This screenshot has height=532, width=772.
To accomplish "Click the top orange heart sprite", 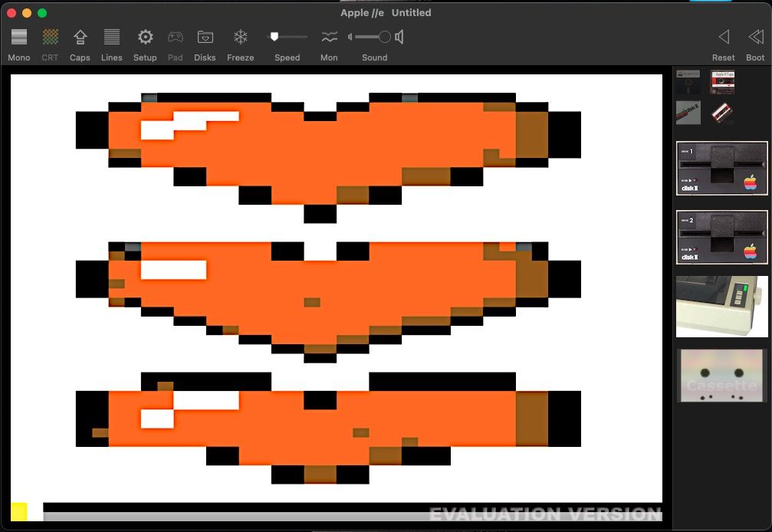I will coord(328,157).
